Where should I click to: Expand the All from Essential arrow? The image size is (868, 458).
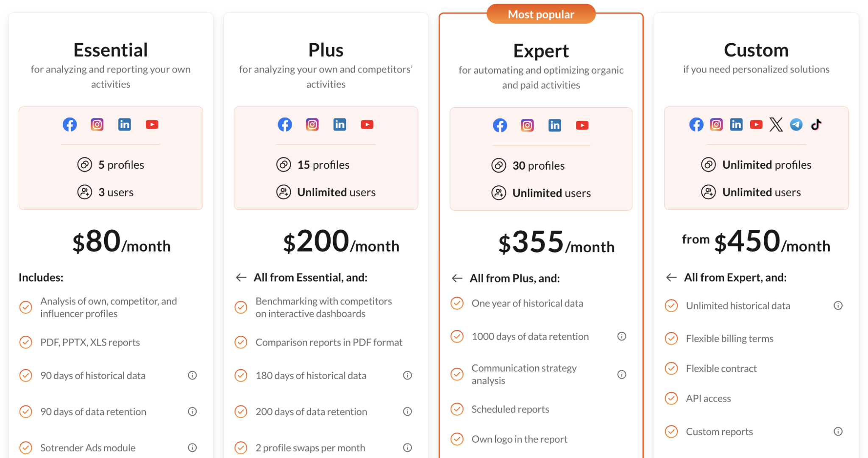tap(240, 277)
